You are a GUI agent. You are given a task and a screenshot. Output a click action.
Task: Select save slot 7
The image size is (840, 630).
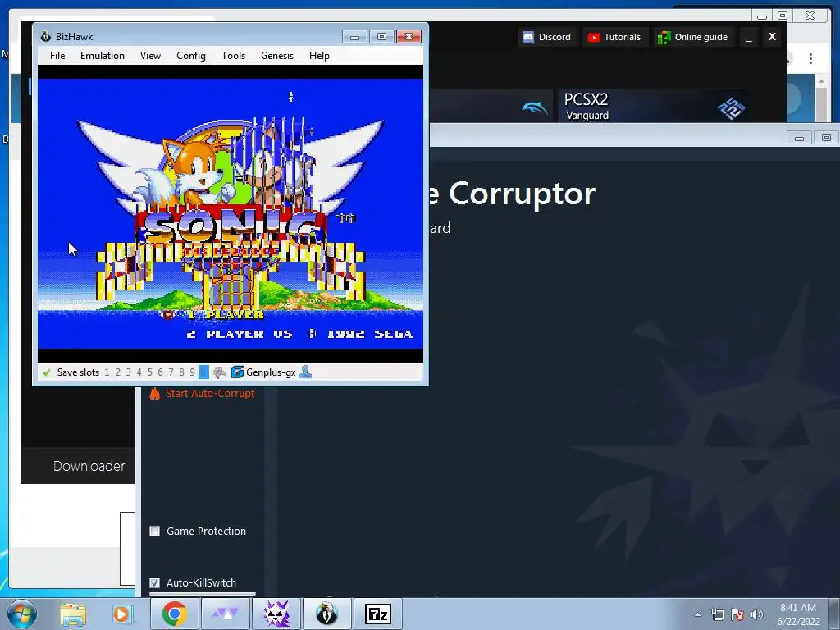tap(171, 372)
